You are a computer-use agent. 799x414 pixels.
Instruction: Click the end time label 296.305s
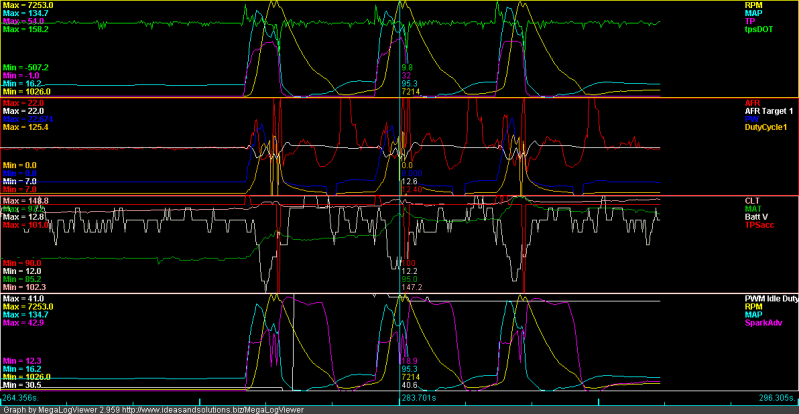coord(777,397)
